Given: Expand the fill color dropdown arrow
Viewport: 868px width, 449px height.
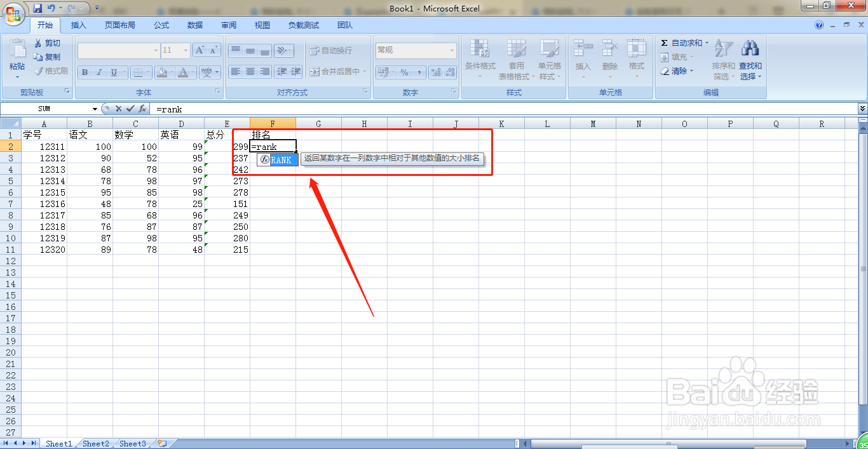Looking at the screenshot, I should [170, 72].
